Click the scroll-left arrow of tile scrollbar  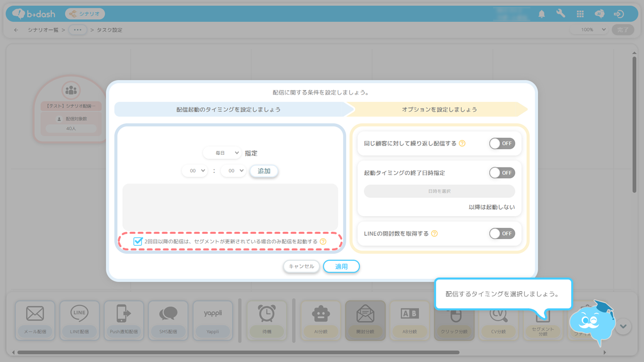coord(14,352)
